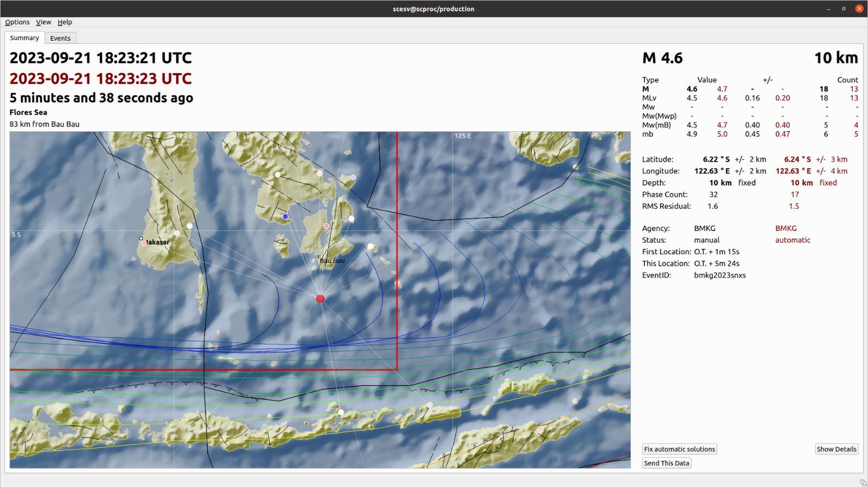The width and height of the screenshot is (868, 488).
Task: Select the station dot on the southern island
Action: [x=340, y=412]
